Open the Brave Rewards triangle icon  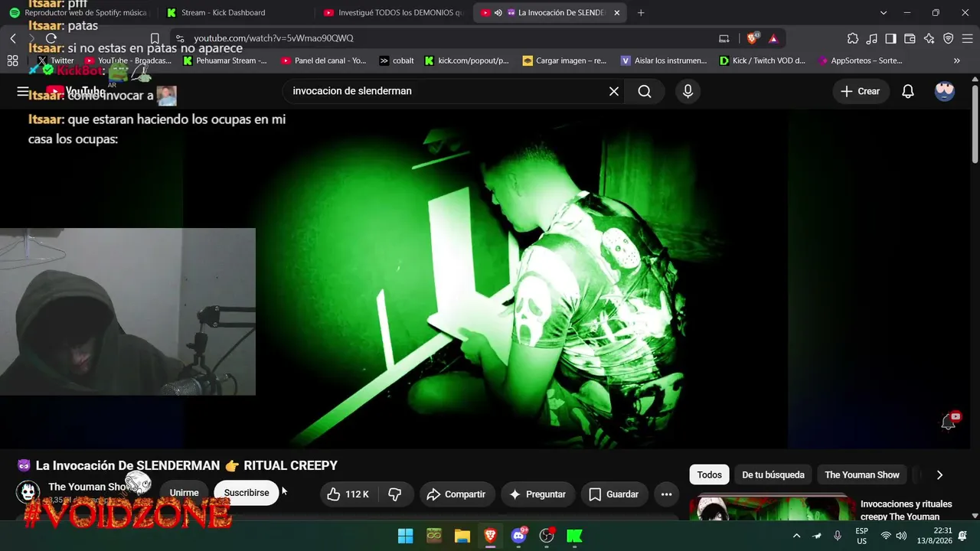[x=773, y=38]
